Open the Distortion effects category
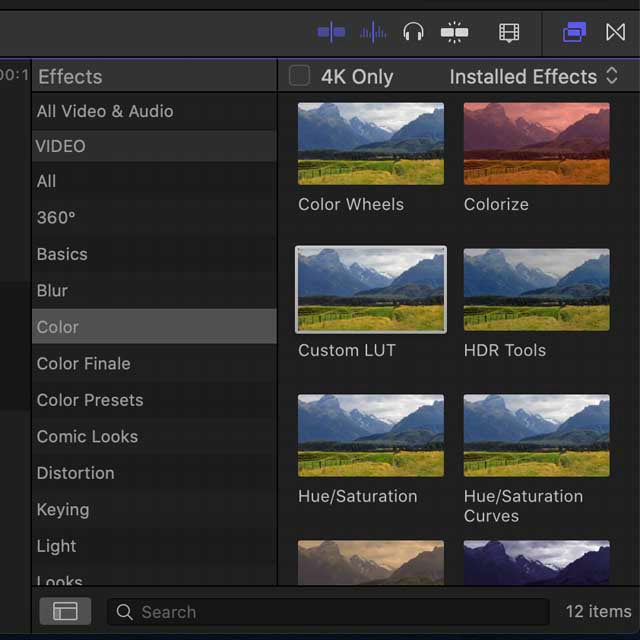640x640 pixels. click(x=75, y=473)
